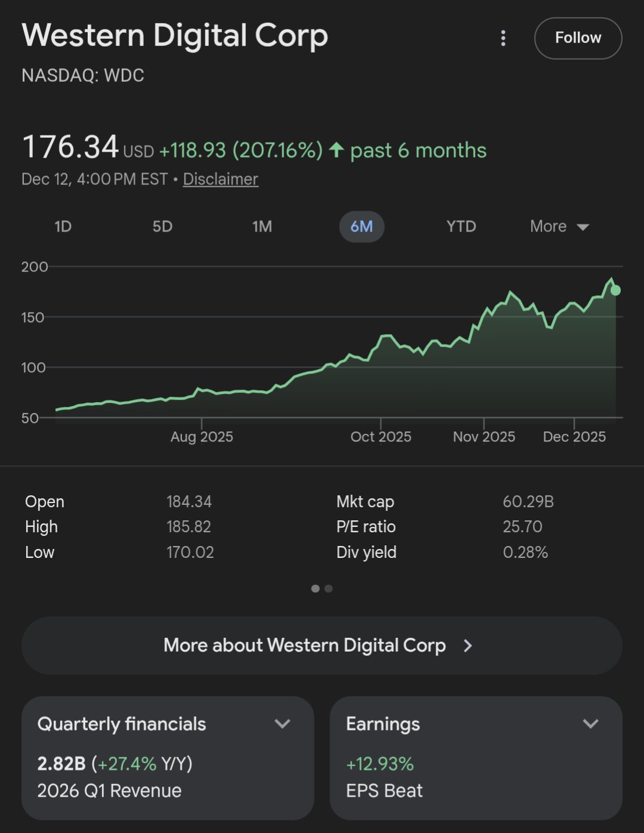Expand the Earnings card chevron
Image resolution: width=644 pixels, height=833 pixels.
coord(590,724)
